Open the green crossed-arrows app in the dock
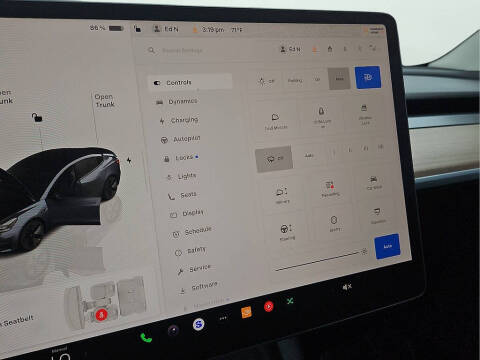Image resolution: width=480 pixels, height=360 pixels. (x=290, y=301)
